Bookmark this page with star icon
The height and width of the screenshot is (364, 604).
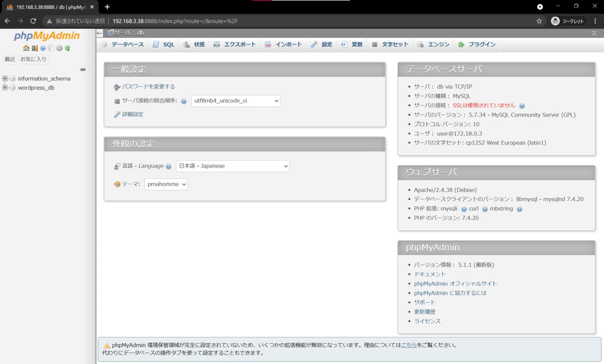click(539, 21)
